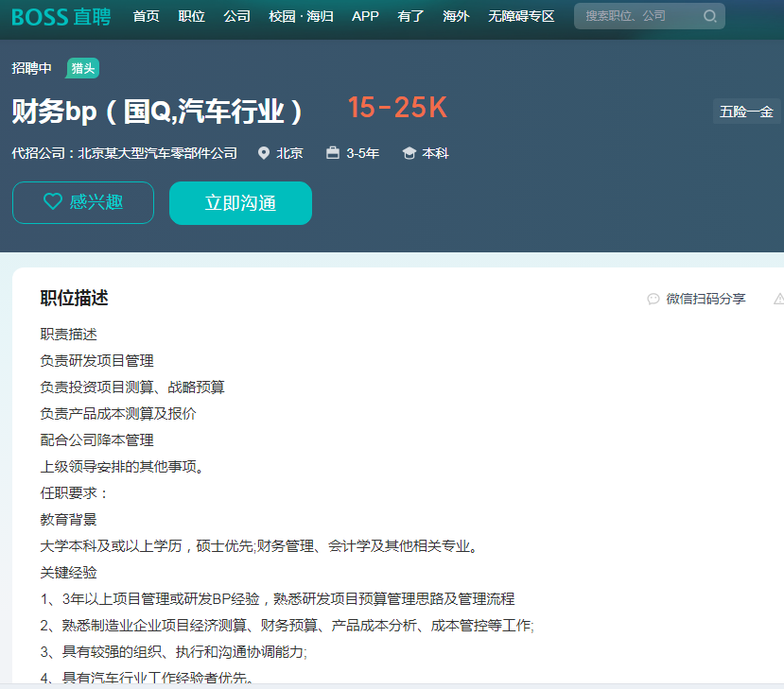Click the graduation cap icon beside 本科
The width and height of the screenshot is (784, 689).
click(409, 153)
